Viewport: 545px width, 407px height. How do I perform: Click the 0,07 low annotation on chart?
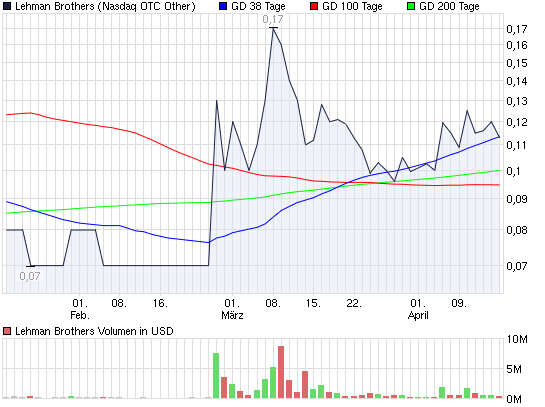pyautogui.click(x=30, y=276)
